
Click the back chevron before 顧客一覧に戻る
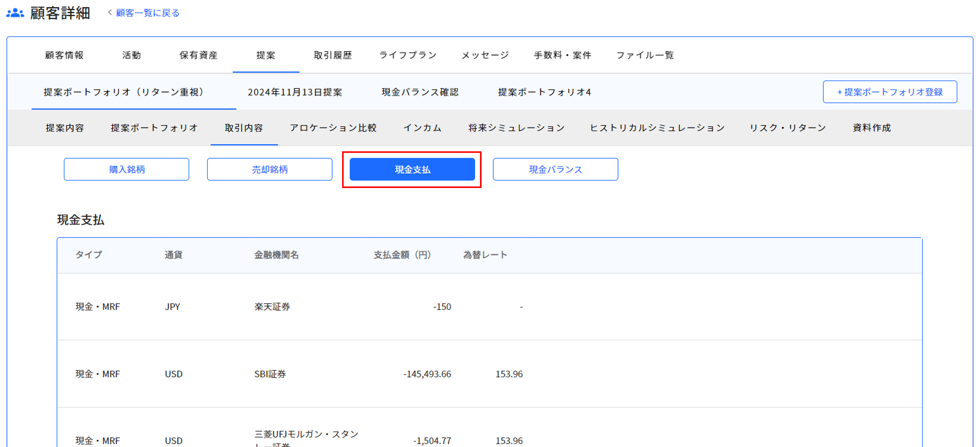coord(110,12)
